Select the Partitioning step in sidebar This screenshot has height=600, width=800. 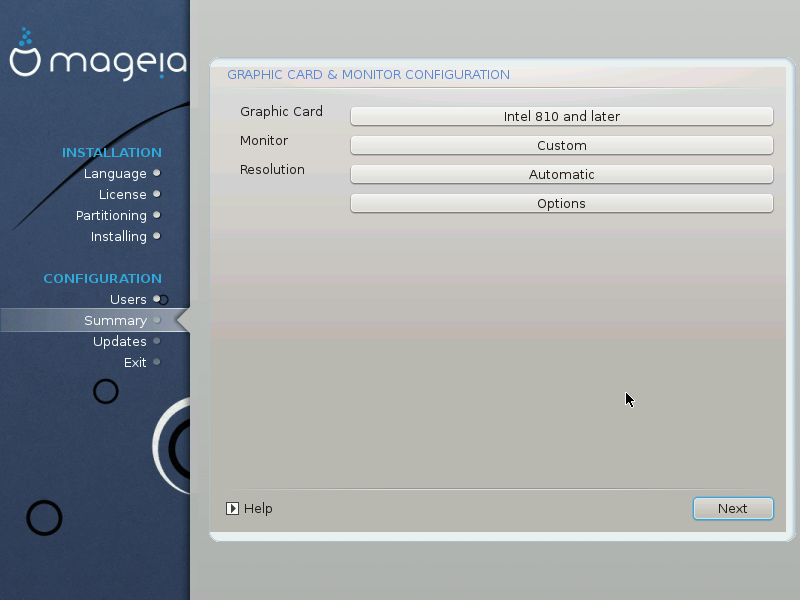pyautogui.click(x=111, y=216)
